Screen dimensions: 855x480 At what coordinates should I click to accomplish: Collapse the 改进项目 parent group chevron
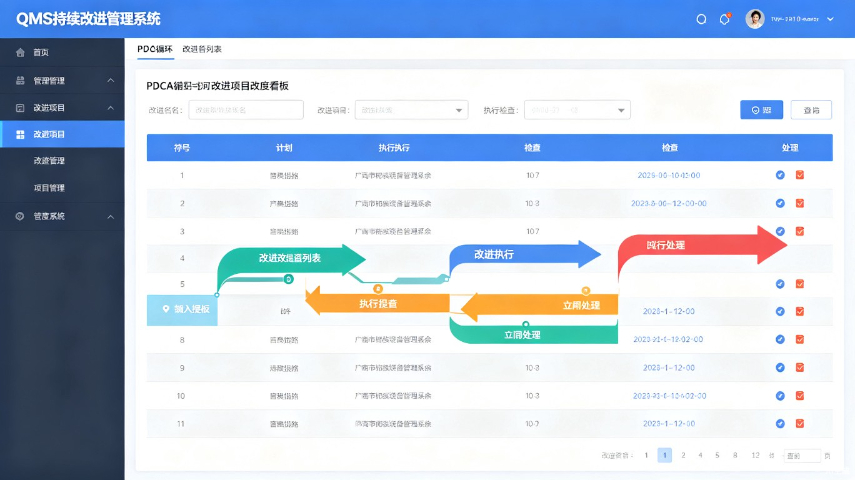(x=111, y=108)
